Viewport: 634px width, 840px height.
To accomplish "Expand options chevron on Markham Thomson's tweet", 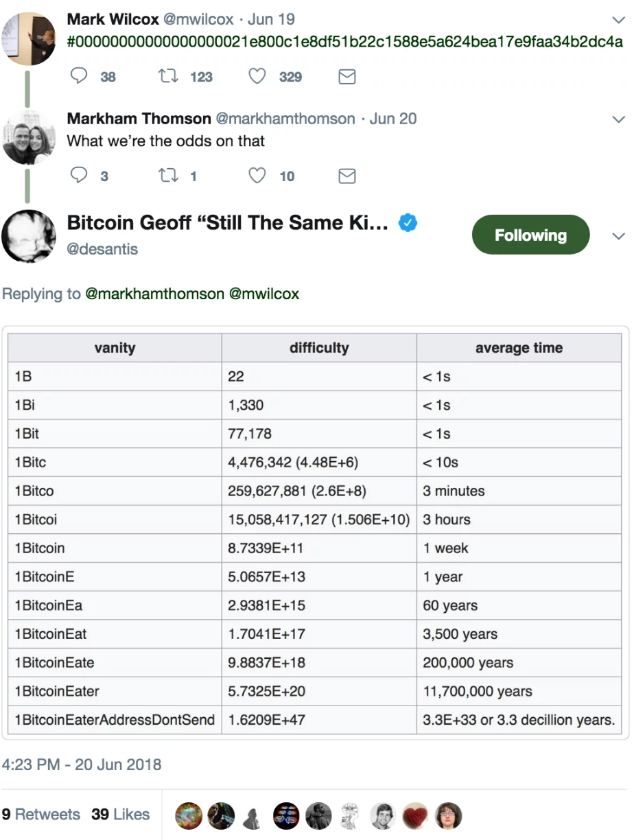I will 618,119.
